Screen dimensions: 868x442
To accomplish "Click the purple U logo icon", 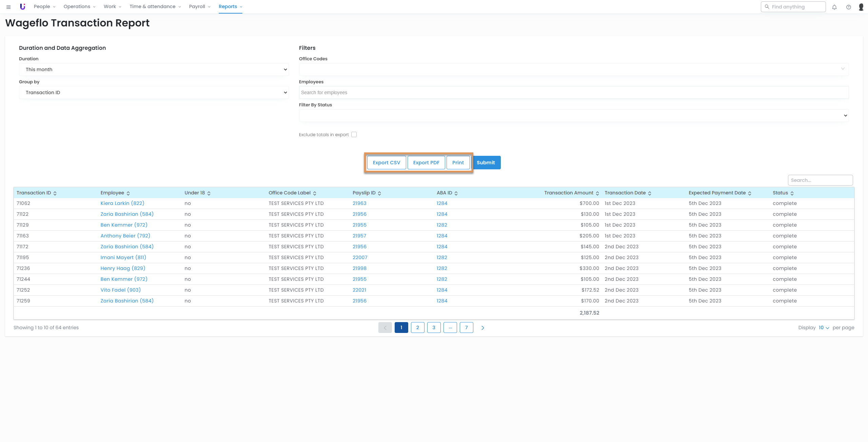I will pos(22,6).
